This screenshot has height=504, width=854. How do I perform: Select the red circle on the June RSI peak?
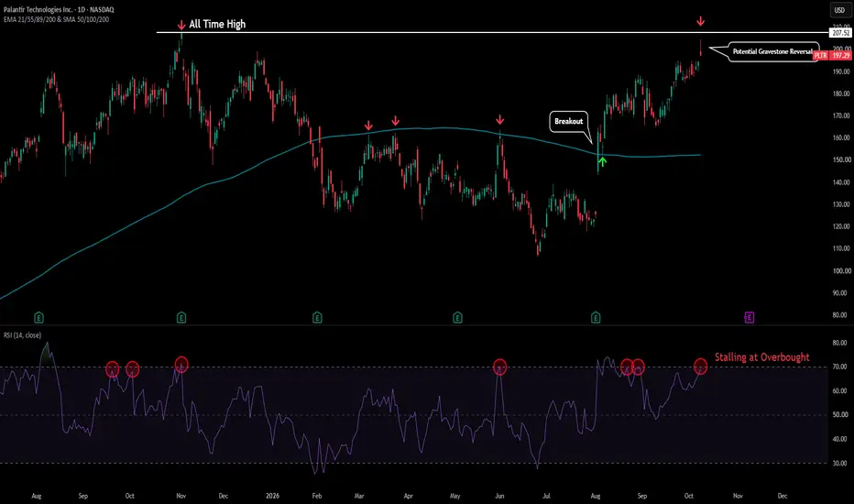click(499, 367)
